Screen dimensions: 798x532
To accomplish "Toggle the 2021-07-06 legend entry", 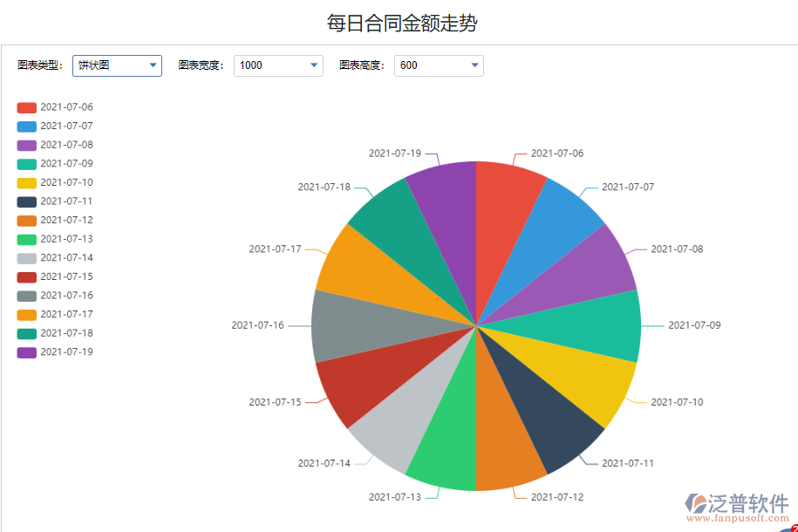I will (63, 106).
